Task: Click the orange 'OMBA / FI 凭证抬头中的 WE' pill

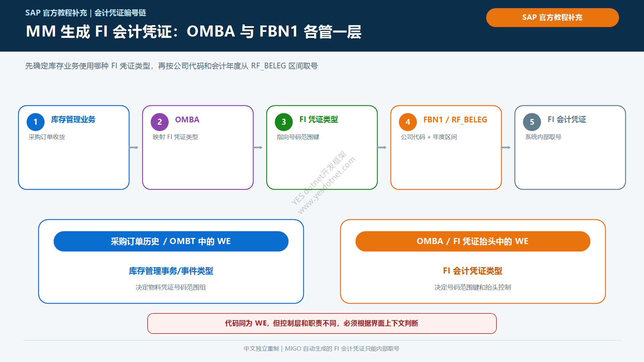Action: click(473, 241)
